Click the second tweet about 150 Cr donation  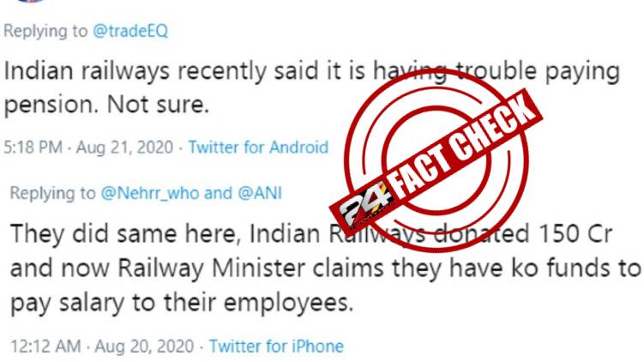pos(324,268)
